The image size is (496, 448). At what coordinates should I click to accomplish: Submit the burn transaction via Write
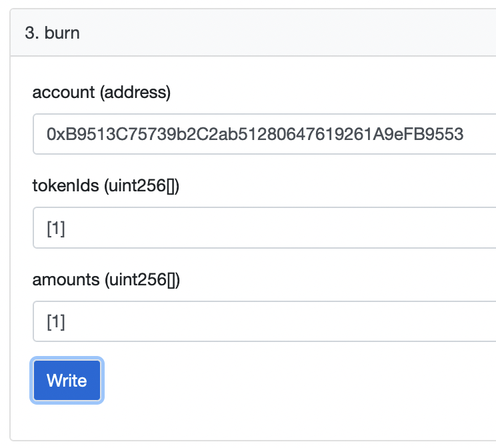[67, 380]
